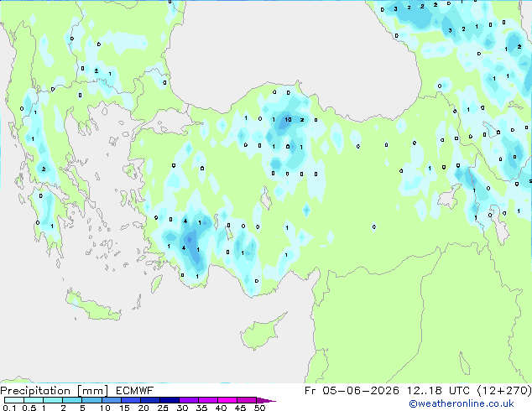Screen dimensions: 532x411
Task: Click legend scale label '0.1'
Action: pos(9,408)
